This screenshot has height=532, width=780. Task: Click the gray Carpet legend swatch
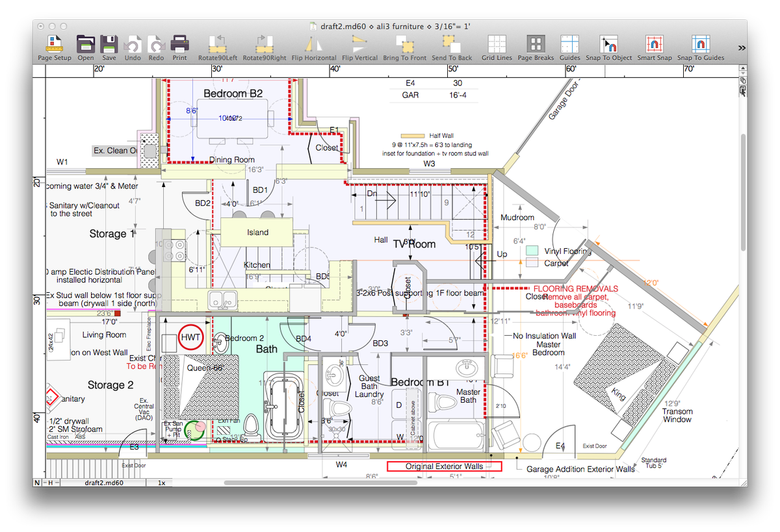click(x=532, y=263)
